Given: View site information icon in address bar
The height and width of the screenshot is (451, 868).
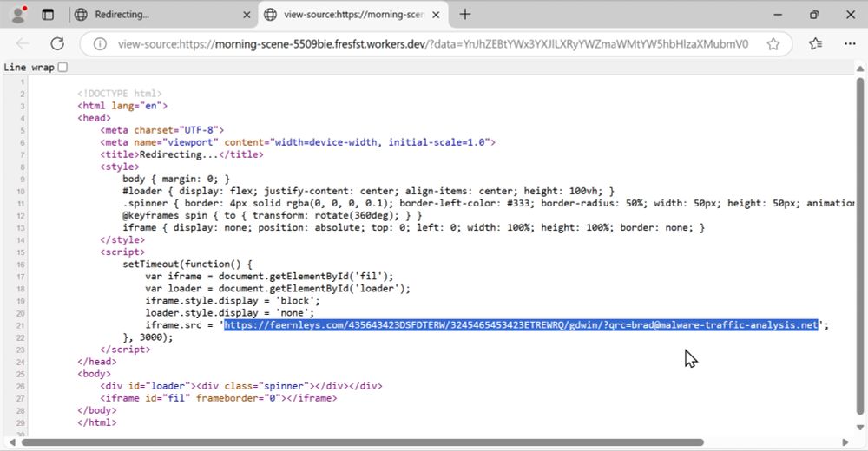Looking at the screenshot, I should point(100,44).
